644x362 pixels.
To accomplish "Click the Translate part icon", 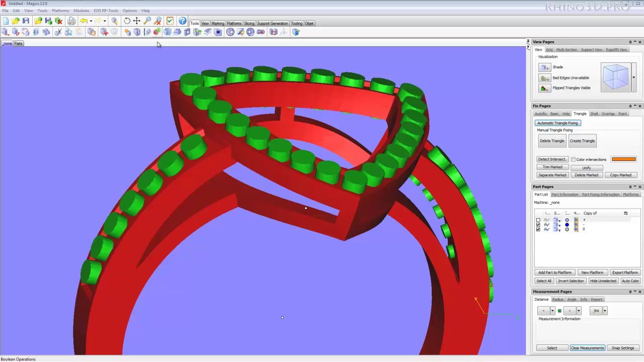I will click(5, 32).
